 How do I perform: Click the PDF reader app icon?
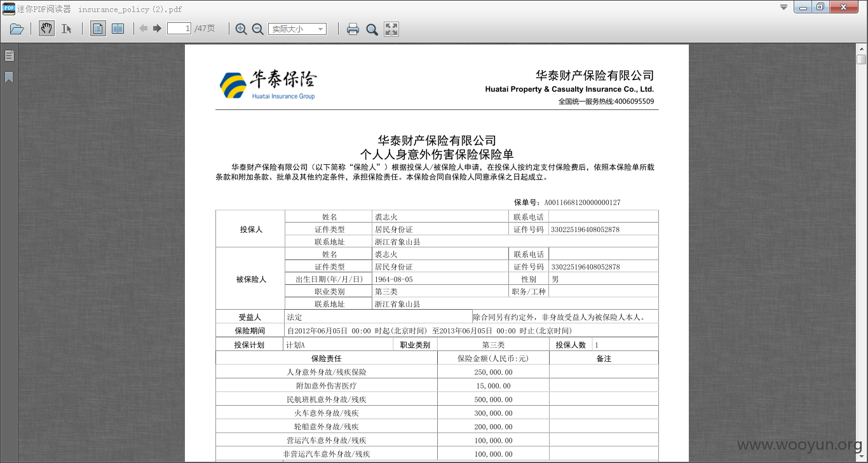point(8,8)
